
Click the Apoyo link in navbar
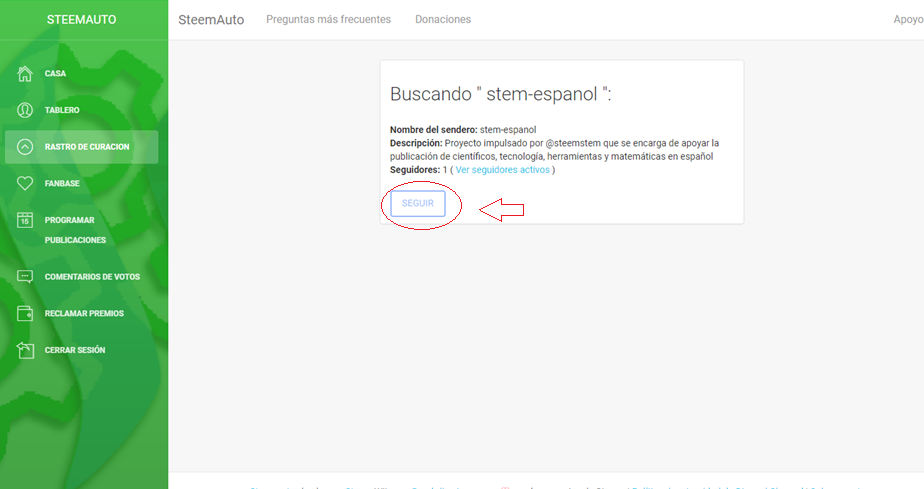(908, 19)
